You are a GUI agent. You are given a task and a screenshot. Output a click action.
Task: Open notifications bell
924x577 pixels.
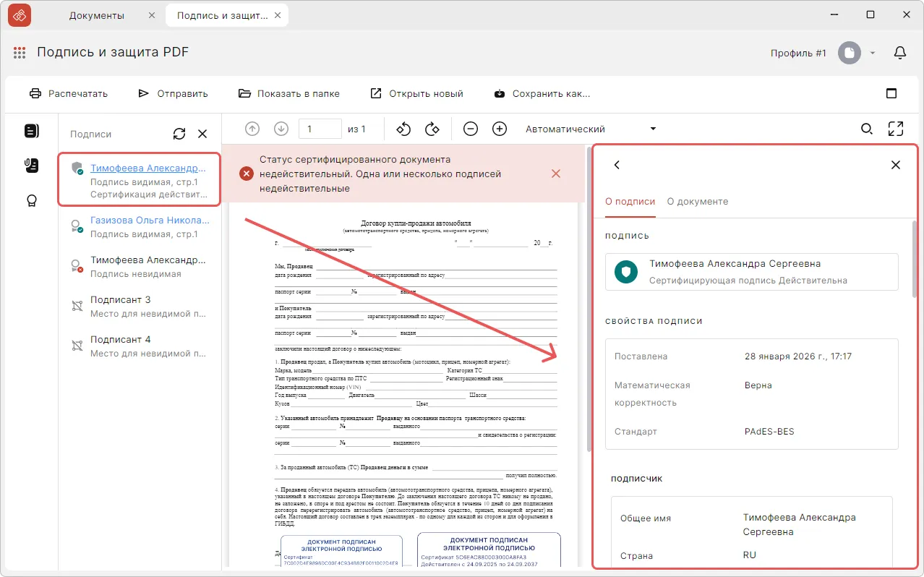pos(900,53)
